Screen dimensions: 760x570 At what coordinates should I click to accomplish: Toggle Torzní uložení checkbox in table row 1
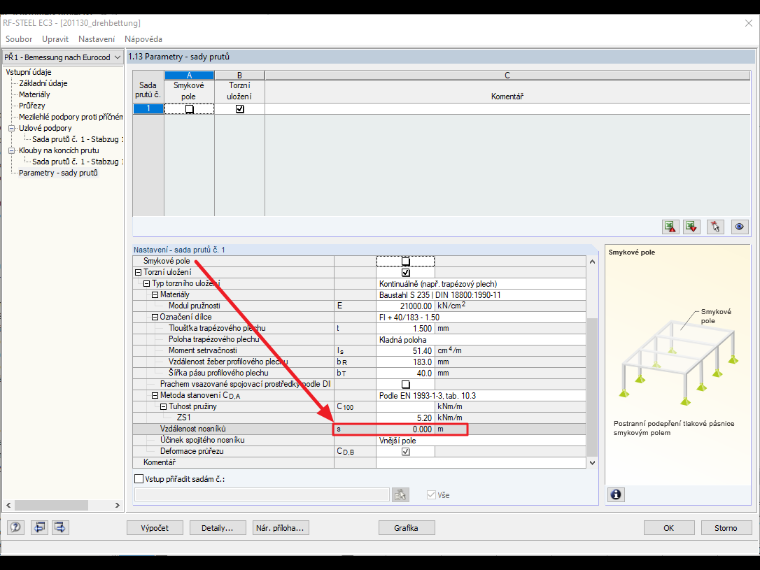(x=240, y=110)
